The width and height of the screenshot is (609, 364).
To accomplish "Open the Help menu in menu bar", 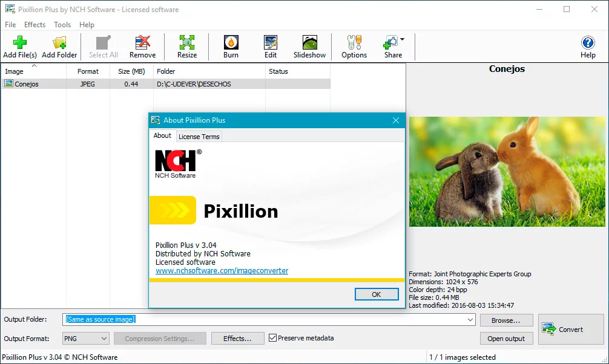I will (x=87, y=24).
